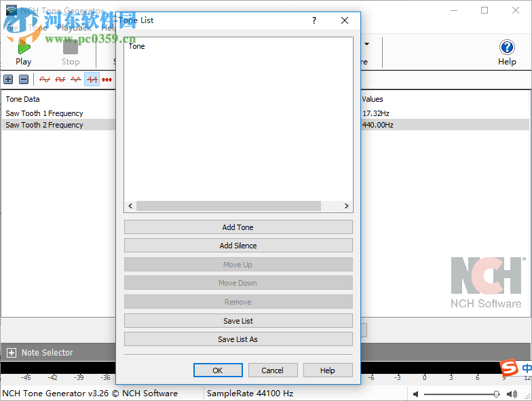532x401 pixels.
Task: Click Cancel in Tone List dialog
Action: [x=273, y=370]
